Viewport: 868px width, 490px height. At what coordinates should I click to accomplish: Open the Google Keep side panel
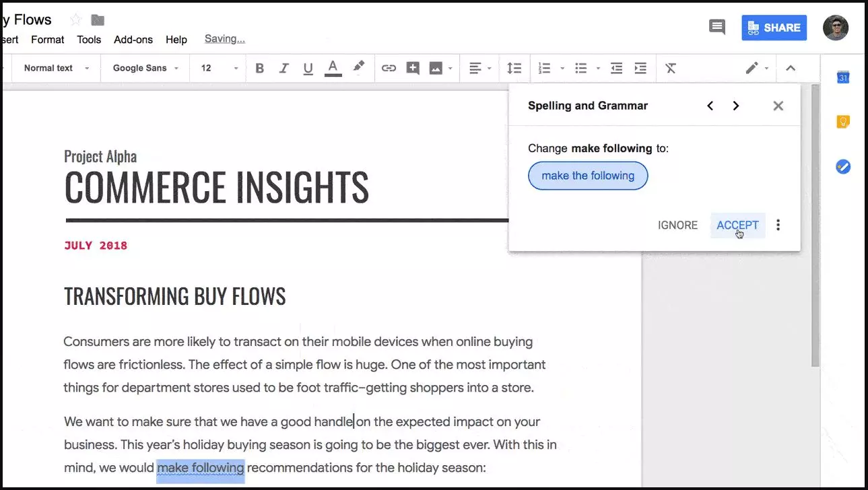click(x=843, y=122)
